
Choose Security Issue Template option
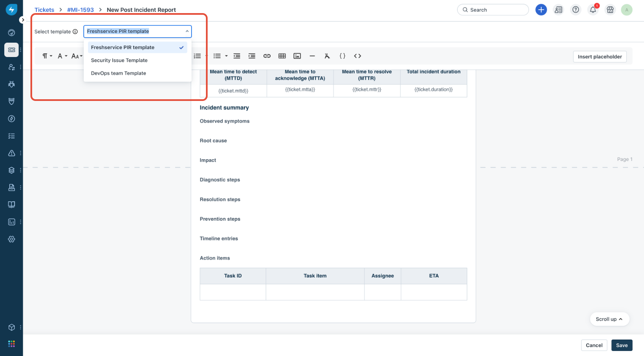(x=137, y=60)
